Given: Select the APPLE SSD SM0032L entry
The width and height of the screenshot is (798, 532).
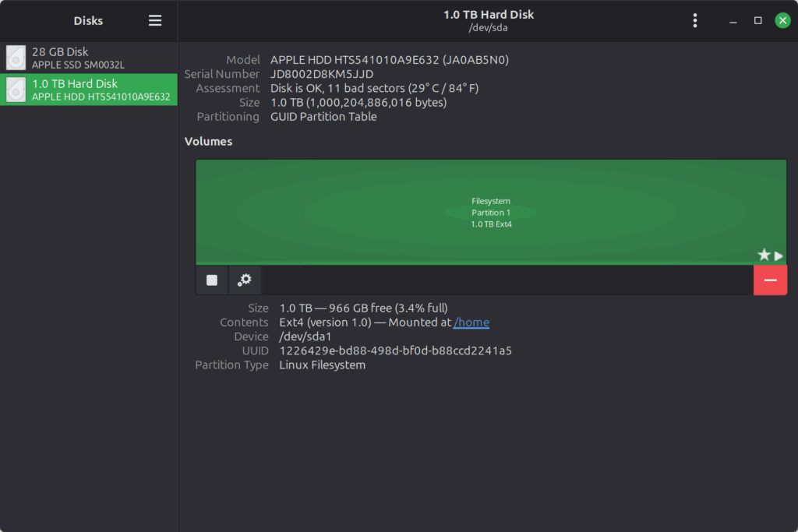Looking at the screenshot, I should click(78, 65).
